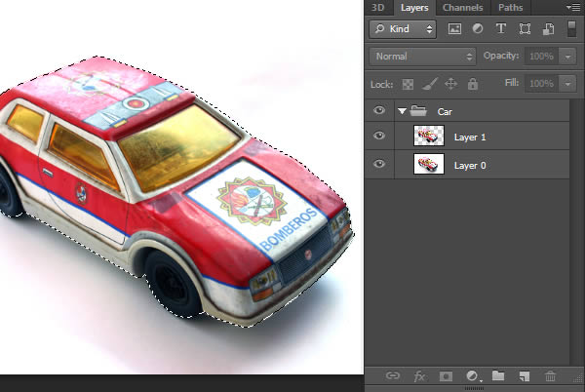This screenshot has height=392, width=585.
Task: Filter layers by shape layers icon
Action: (525, 29)
